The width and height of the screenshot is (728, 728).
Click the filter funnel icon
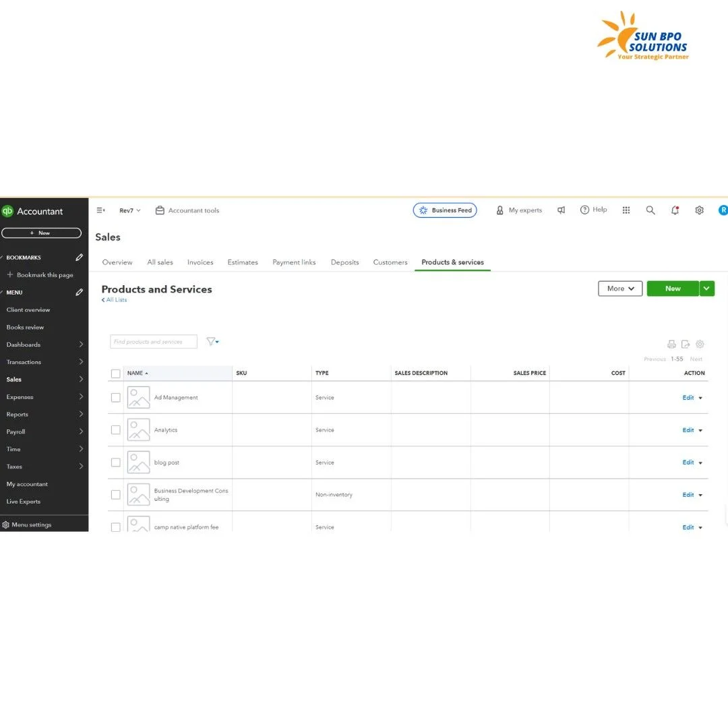tap(212, 342)
